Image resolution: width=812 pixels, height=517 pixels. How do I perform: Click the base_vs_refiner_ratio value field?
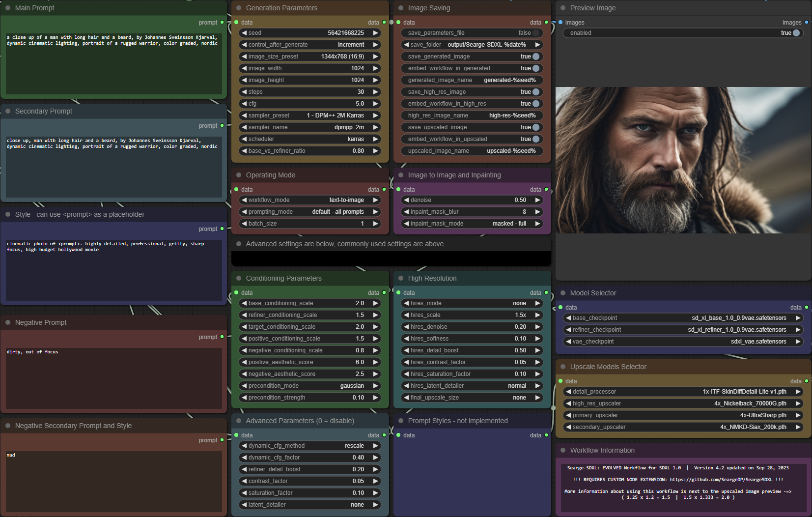point(310,151)
